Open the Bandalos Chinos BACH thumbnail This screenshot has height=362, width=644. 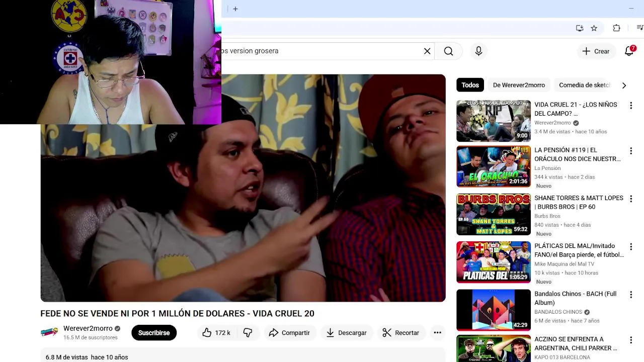494,310
